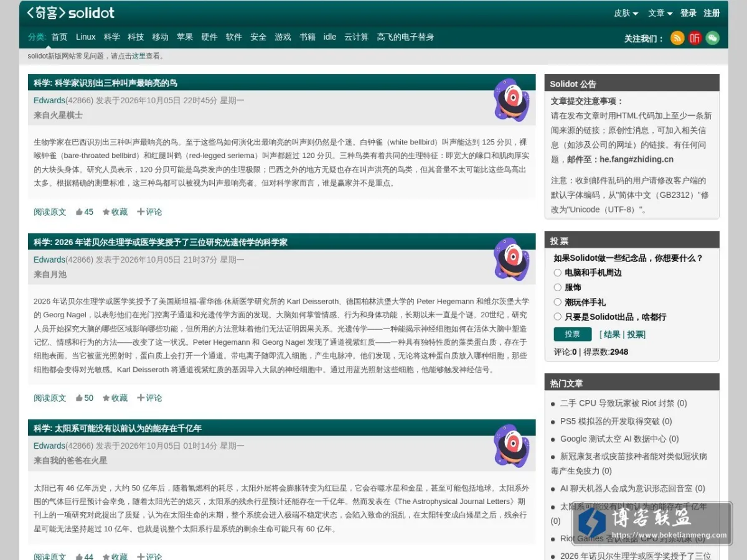Click the solidot site logo

point(70,13)
